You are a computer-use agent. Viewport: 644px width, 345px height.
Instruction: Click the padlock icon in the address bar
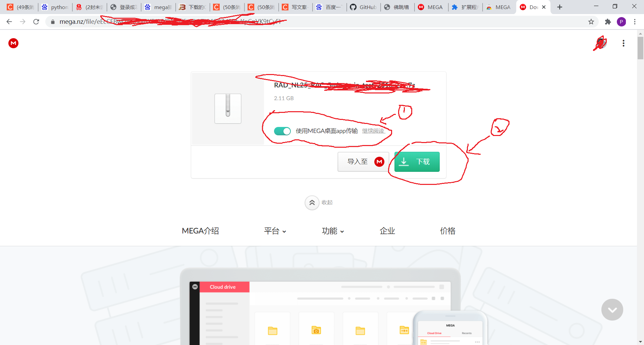[53, 21]
